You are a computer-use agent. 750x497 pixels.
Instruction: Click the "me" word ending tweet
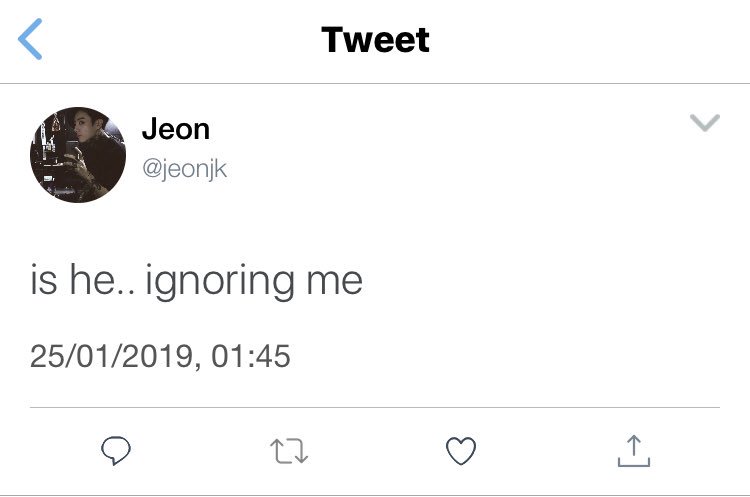point(334,283)
